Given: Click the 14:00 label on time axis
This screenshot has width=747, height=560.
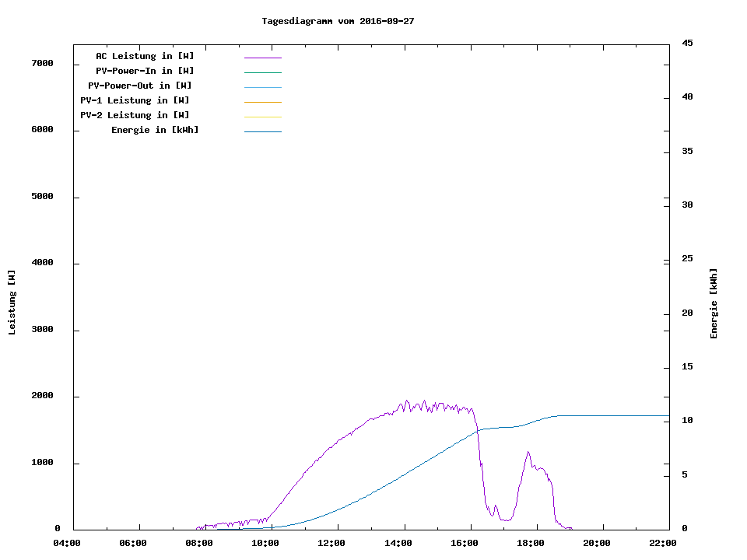Looking at the screenshot, I should point(398,543).
